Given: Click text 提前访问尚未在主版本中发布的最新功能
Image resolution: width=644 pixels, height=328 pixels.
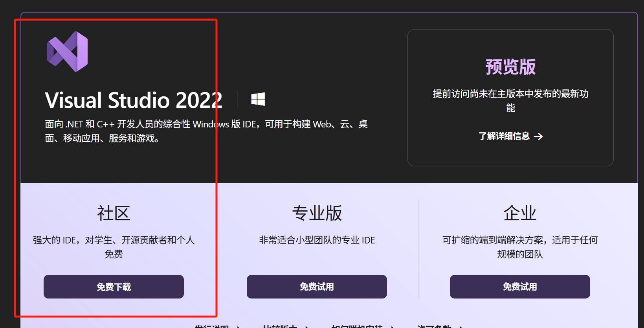Looking at the screenshot, I should pyautogui.click(x=510, y=101).
